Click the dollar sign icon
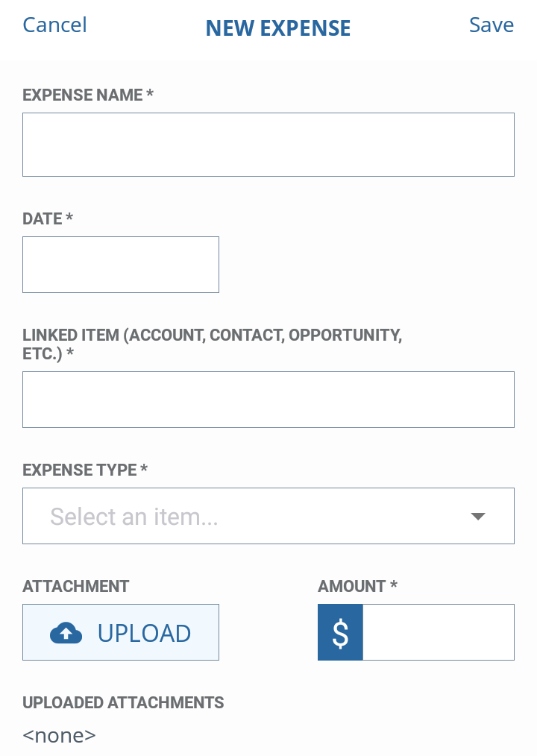Image resolution: width=537 pixels, height=756 pixels. pos(340,632)
